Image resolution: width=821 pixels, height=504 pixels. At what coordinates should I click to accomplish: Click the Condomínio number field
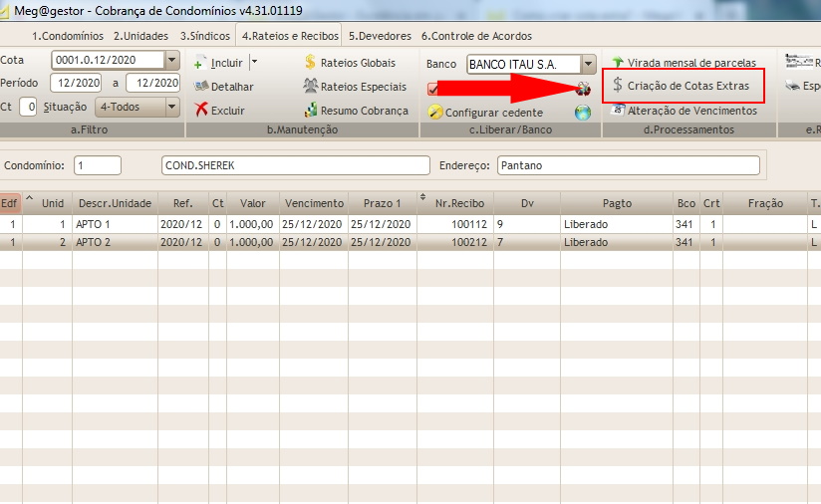pyautogui.click(x=97, y=165)
